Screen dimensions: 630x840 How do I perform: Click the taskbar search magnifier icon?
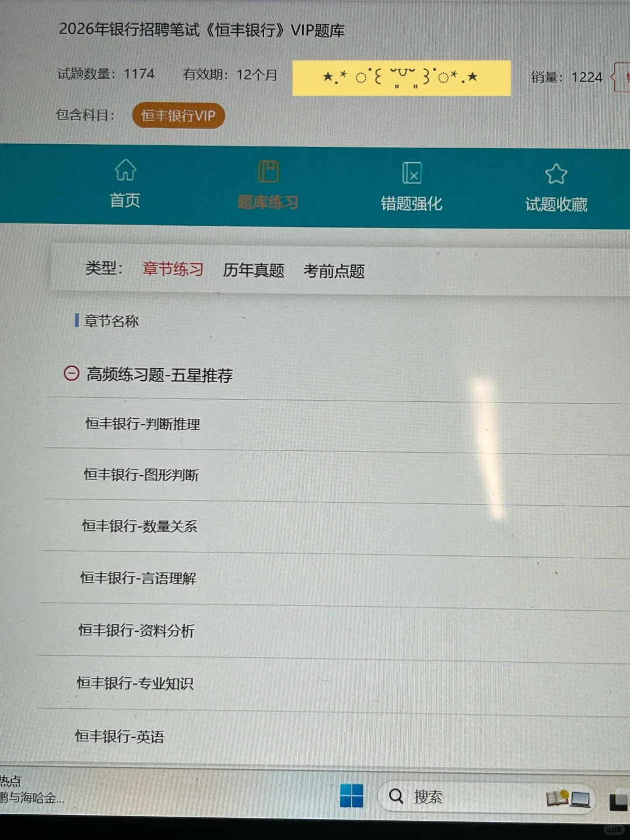point(396,796)
